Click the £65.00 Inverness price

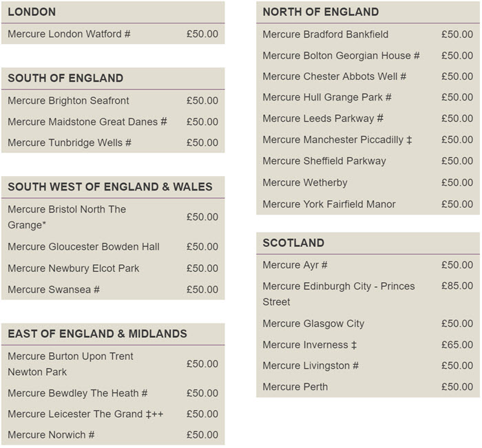(457, 345)
